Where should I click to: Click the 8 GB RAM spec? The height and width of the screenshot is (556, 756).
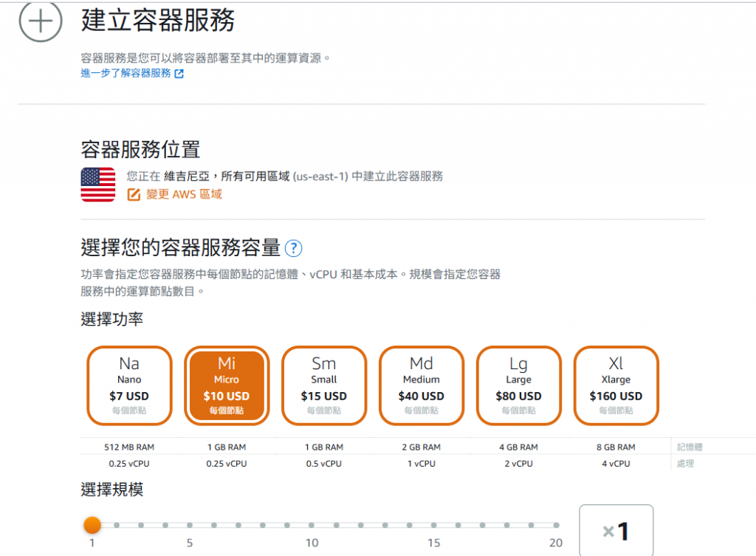click(616, 447)
